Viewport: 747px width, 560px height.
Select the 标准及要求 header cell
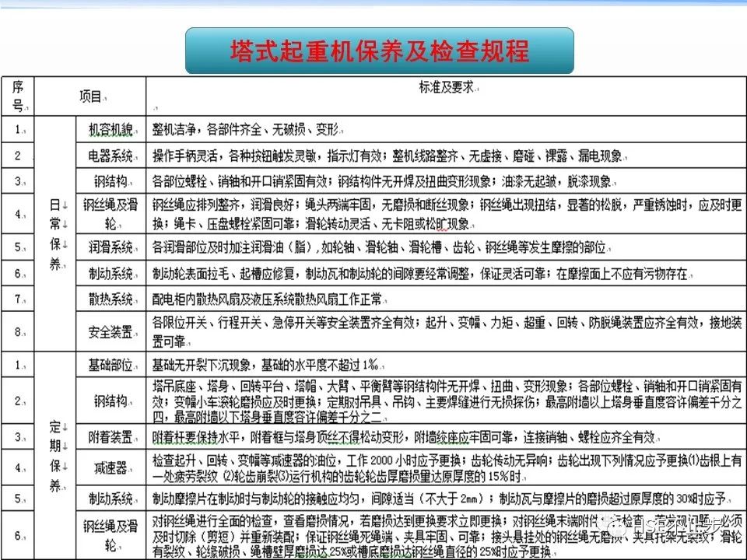(x=447, y=96)
